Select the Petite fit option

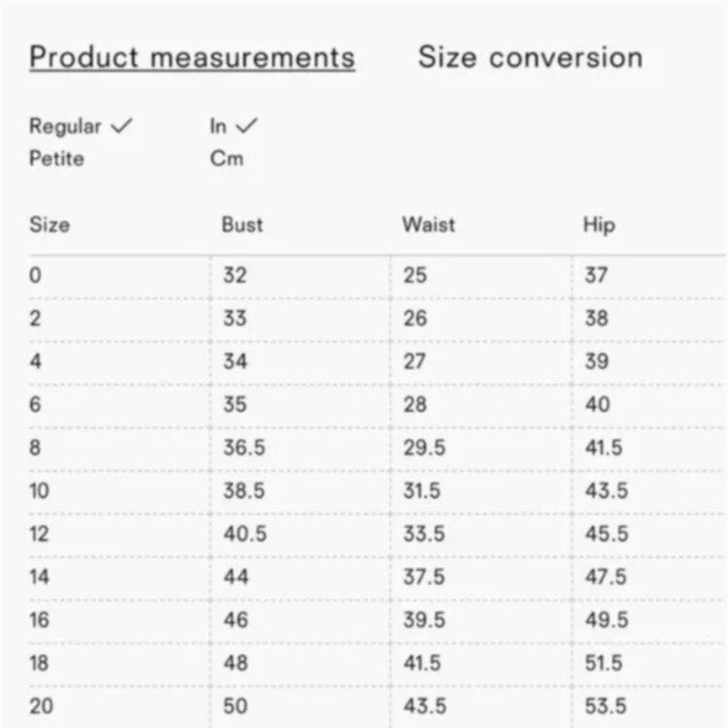pyautogui.click(x=57, y=158)
